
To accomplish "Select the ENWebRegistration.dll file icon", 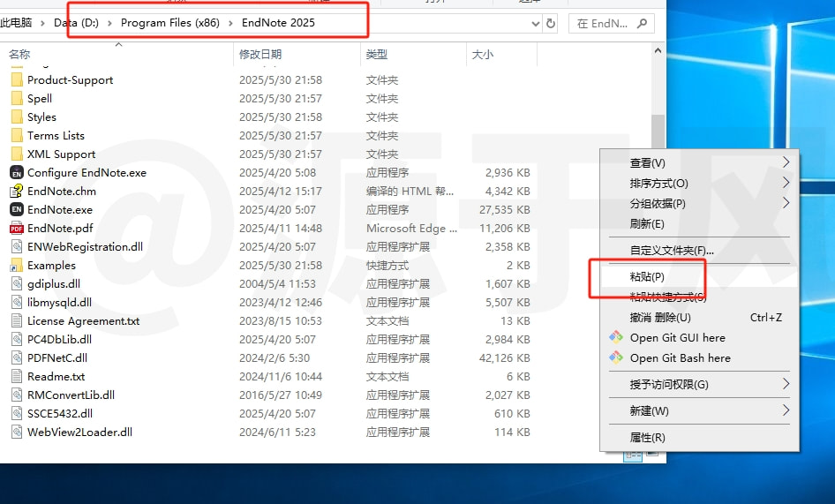I will [x=17, y=246].
